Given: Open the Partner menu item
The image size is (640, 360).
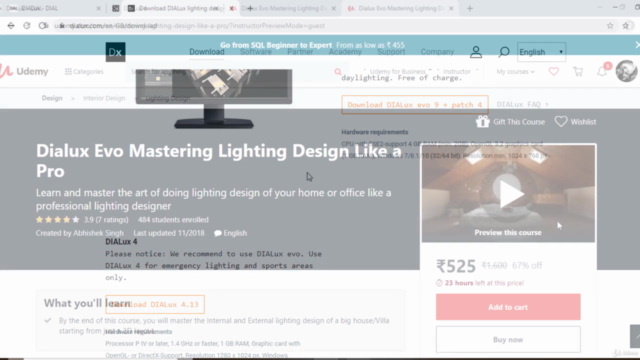Looking at the screenshot, I should coord(300,52).
